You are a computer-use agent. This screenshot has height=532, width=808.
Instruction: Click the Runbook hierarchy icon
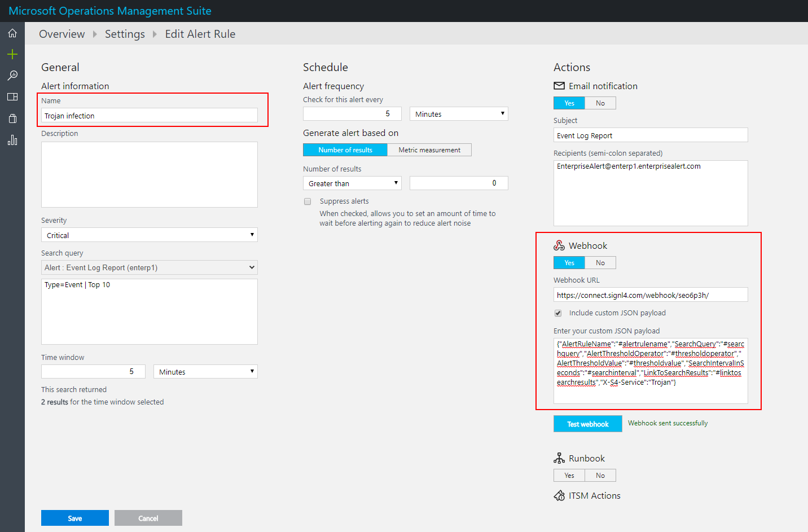559,458
